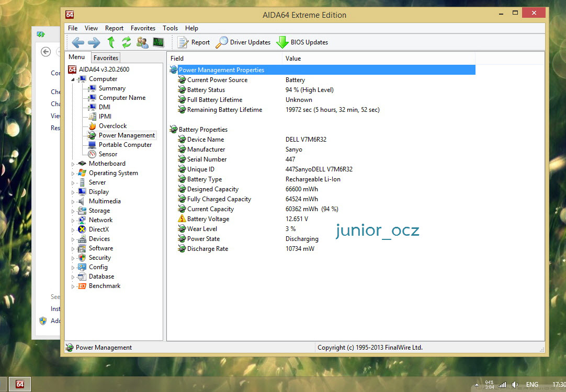Image resolution: width=566 pixels, height=392 pixels.
Task: Click the back arrow in the background window
Action: (x=46, y=52)
